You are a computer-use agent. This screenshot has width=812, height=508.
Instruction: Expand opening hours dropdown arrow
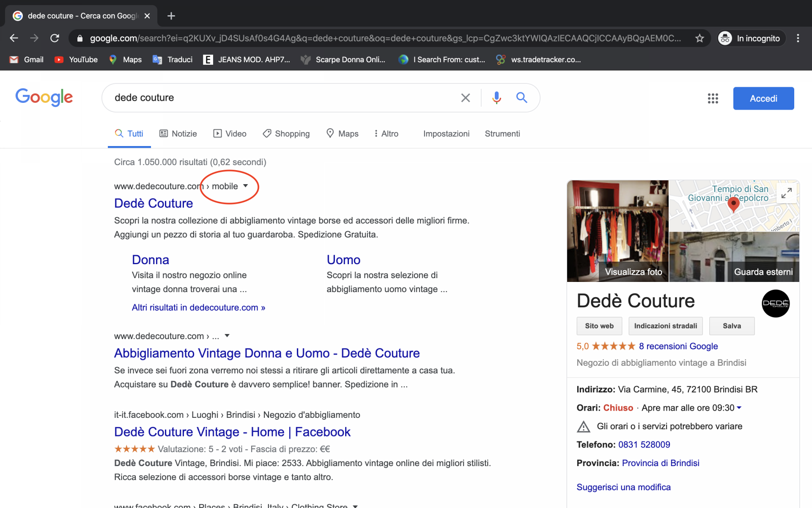[739, 408]
